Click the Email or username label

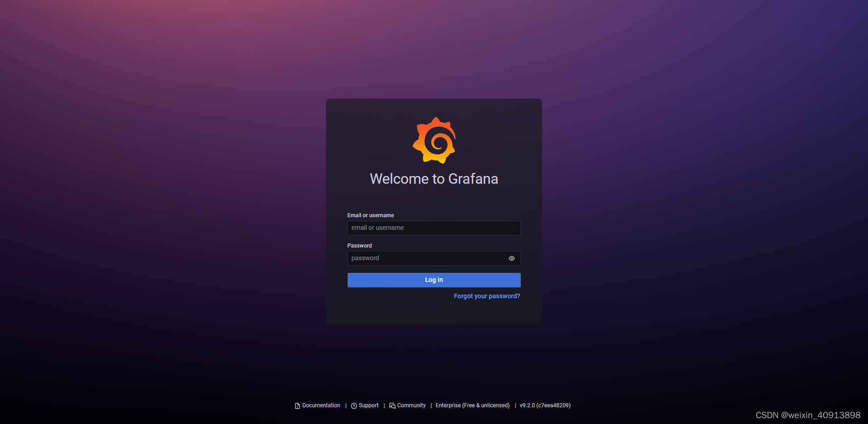point(371,215)
